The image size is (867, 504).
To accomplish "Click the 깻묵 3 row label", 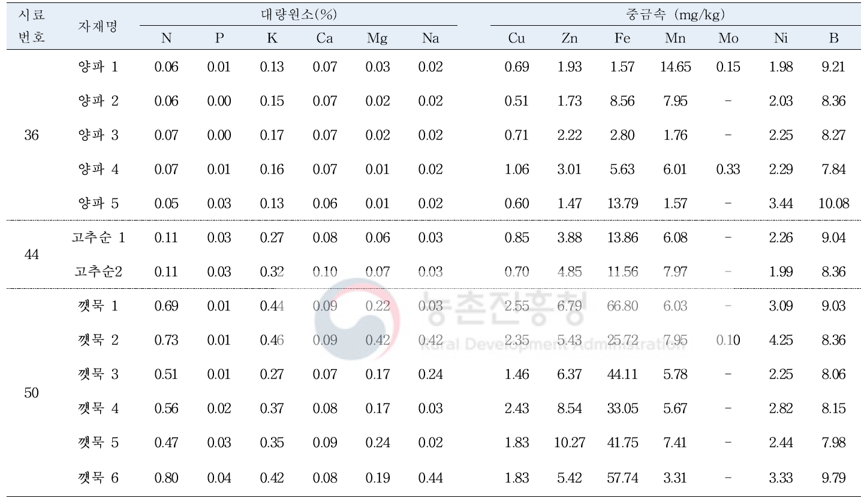I will (98, 374).
